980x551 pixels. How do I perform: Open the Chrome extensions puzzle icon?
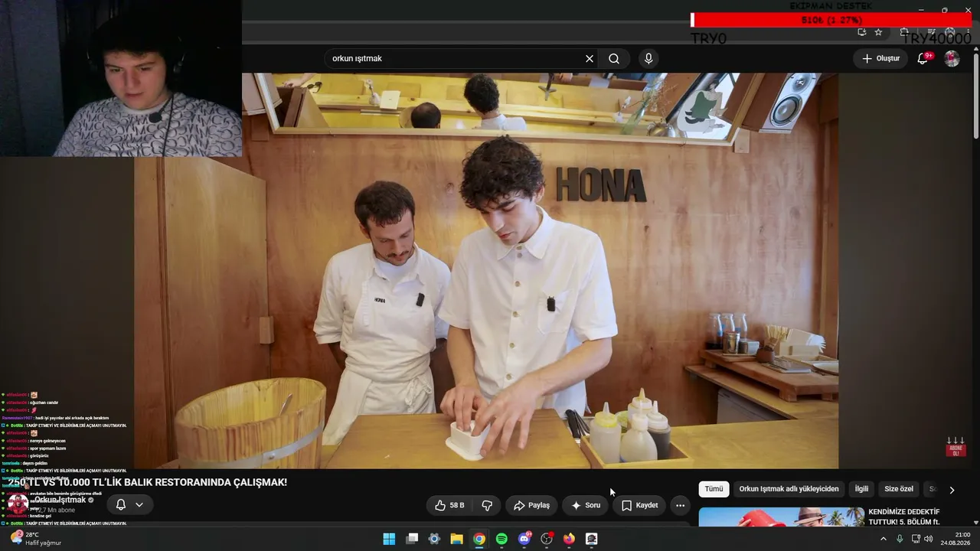click(x=904, y=32)
